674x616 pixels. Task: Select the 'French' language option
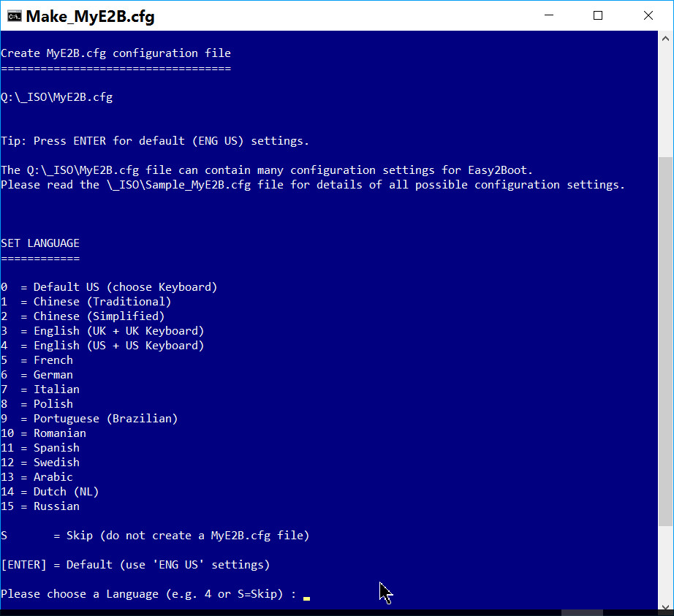pyautogui.click(x=53, y=360)
